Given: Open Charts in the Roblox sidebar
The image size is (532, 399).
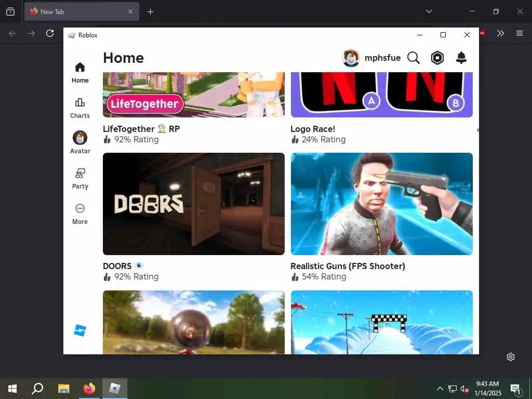Looking at the screenshot, I should [x=79, y=108].
